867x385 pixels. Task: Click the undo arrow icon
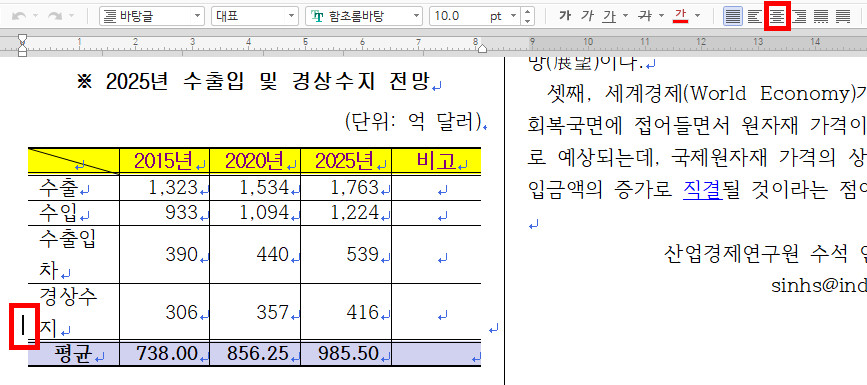coord(19,16)
